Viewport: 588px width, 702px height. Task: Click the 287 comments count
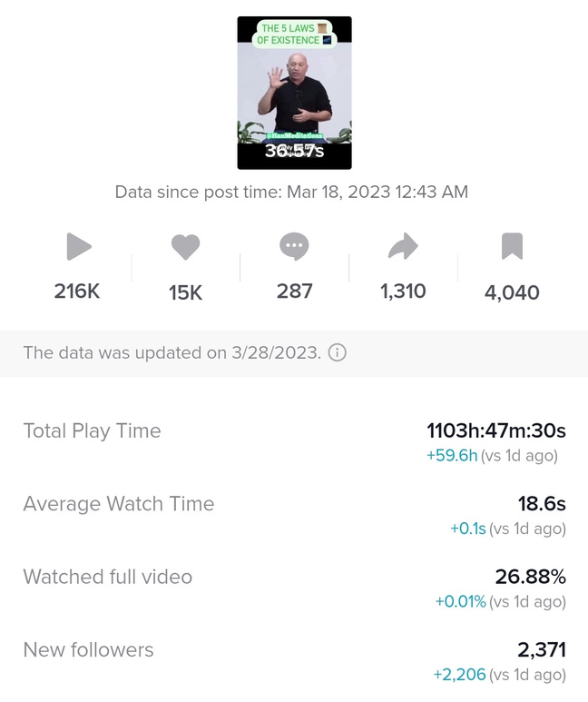[294, 292]
